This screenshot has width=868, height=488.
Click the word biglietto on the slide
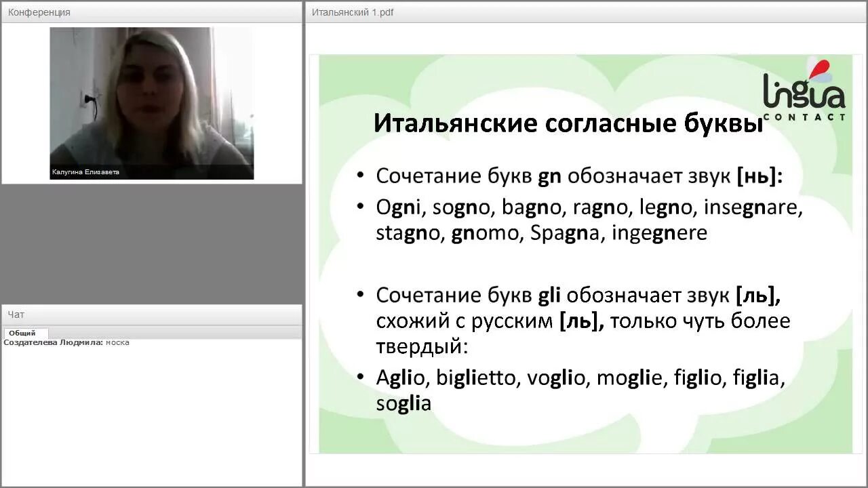tap(476, 378)
